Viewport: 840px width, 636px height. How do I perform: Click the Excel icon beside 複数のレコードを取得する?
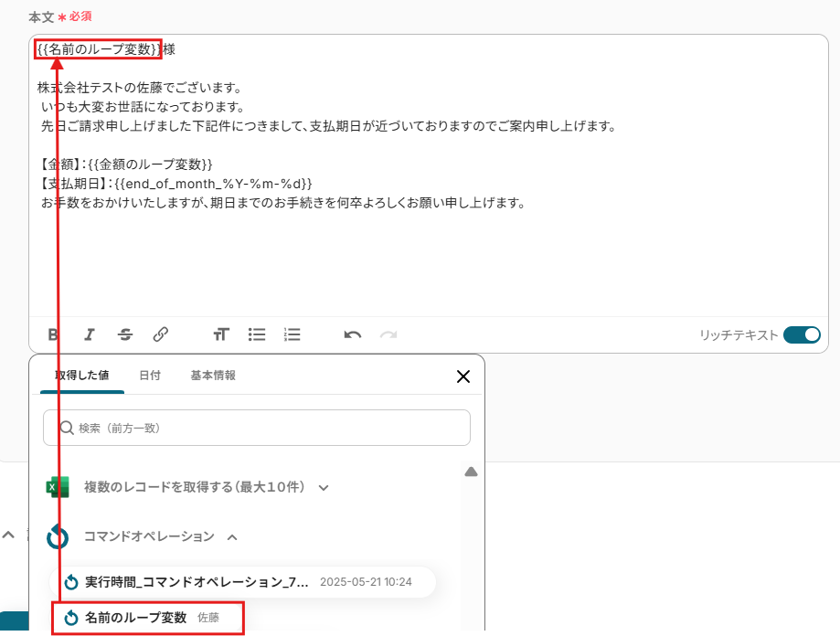click(x=58, y=487)
